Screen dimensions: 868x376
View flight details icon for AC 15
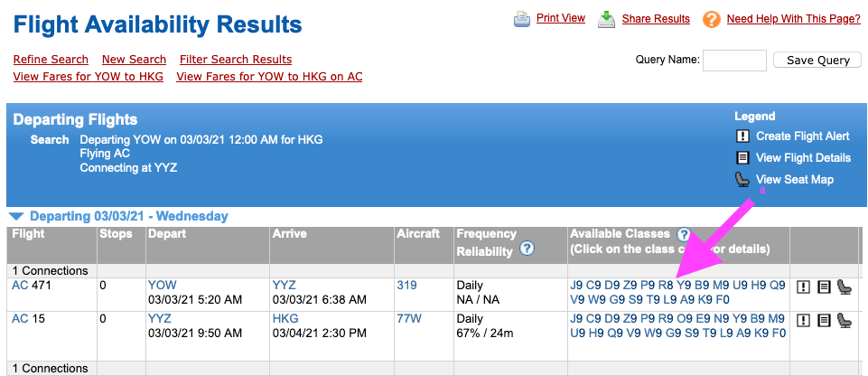(x=824, y=320)
